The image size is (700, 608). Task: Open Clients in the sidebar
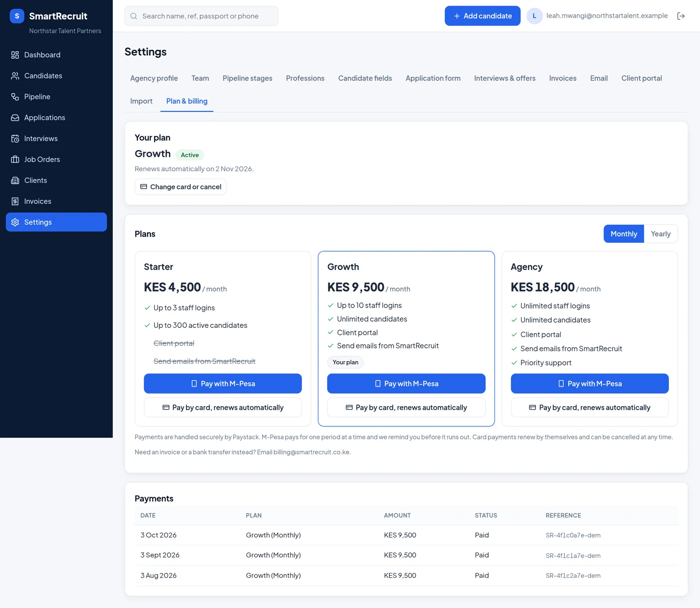click(56, 180)
